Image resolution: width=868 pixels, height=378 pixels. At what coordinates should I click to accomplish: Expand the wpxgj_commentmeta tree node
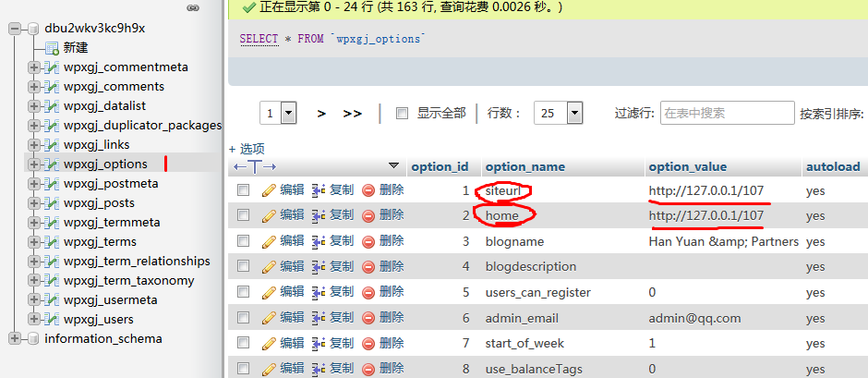33,67
